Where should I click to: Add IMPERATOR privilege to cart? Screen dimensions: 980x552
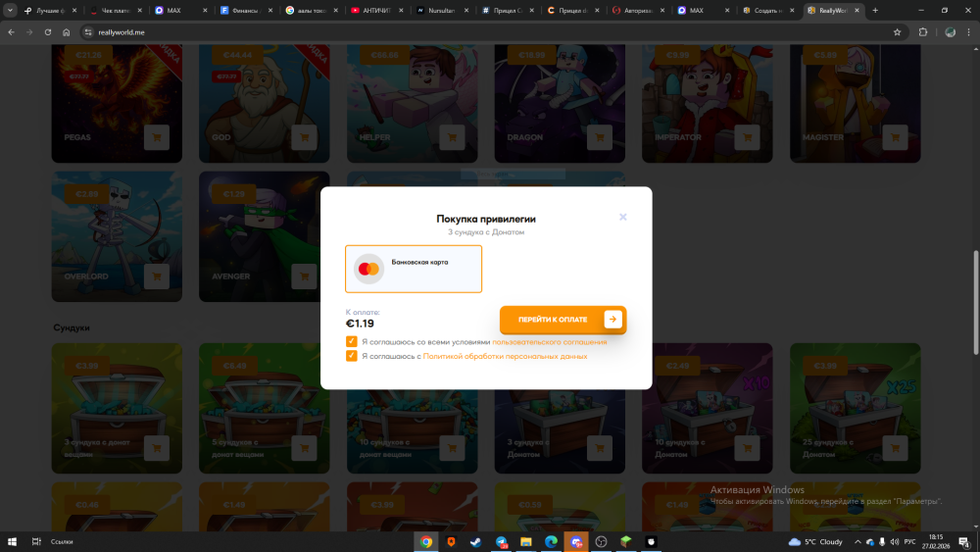click(747, 137)
